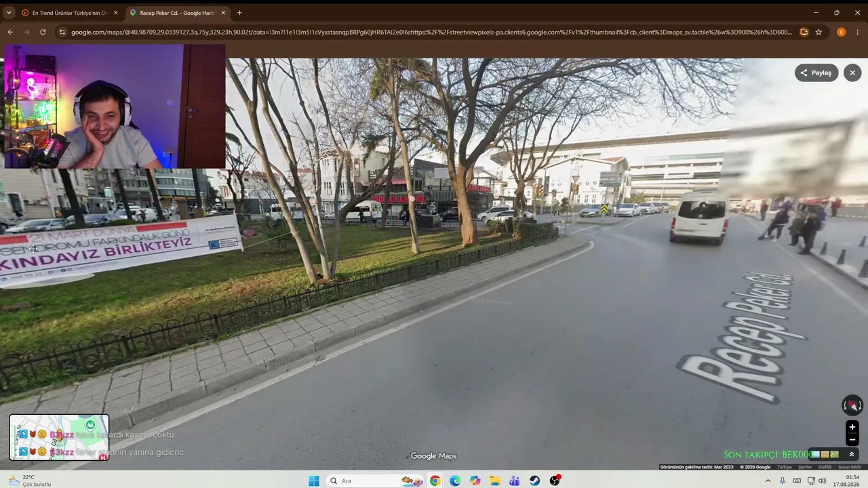Viewport: 868px width, 488px height.
Task: Close the Street View panorama
Action: [x=852, y=73]
